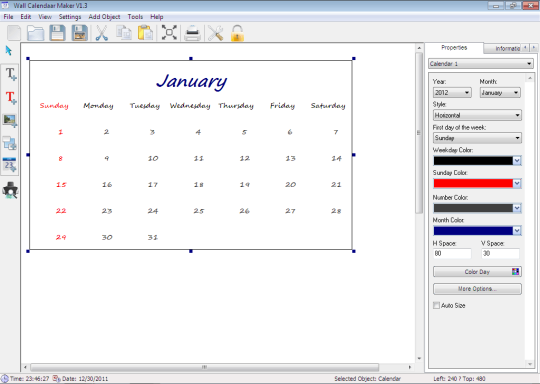Image resolution: width=540 pixels, height=384 pixels.
Task: Add a red text object tool
Action: (10, 97)
